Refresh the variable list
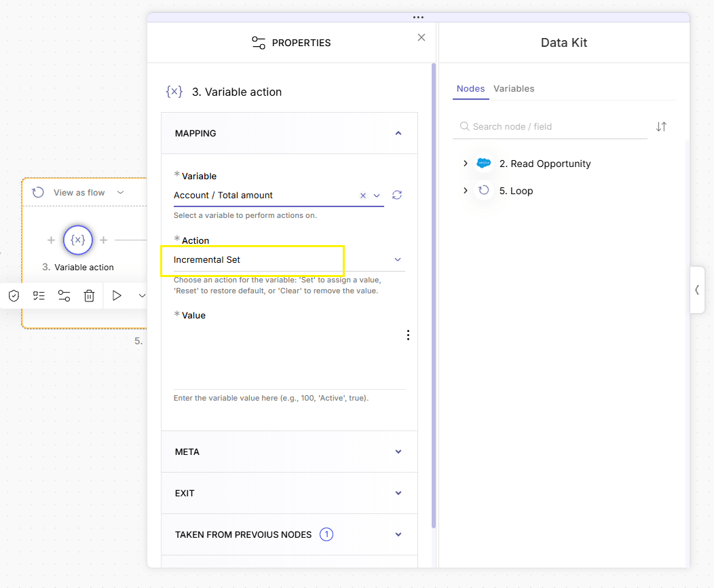The image size is (714, 588). 397,196
